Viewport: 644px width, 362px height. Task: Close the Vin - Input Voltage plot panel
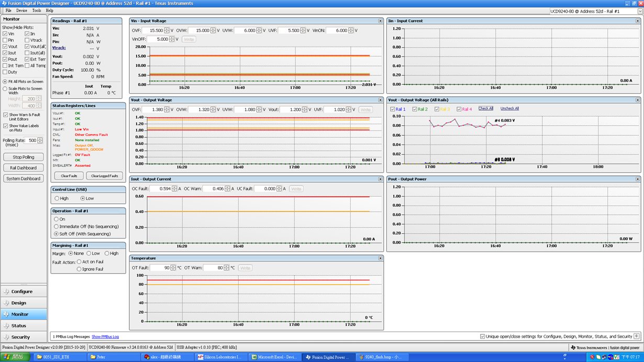pyautogui.click(x=381, y=21)
